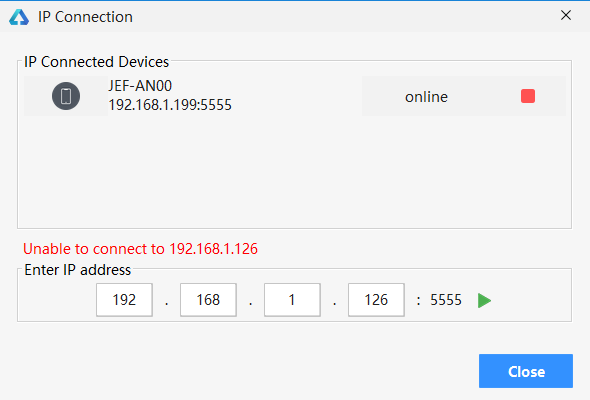Click the third octet field containing 1
Viewport: 590px width, 400px height.
point(292,300)
